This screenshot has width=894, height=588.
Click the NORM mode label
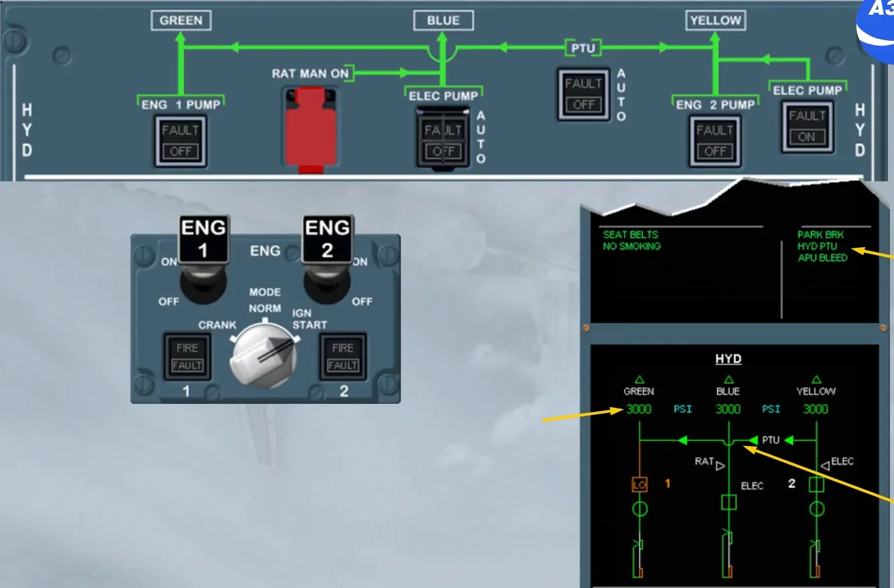click(265, 309)
